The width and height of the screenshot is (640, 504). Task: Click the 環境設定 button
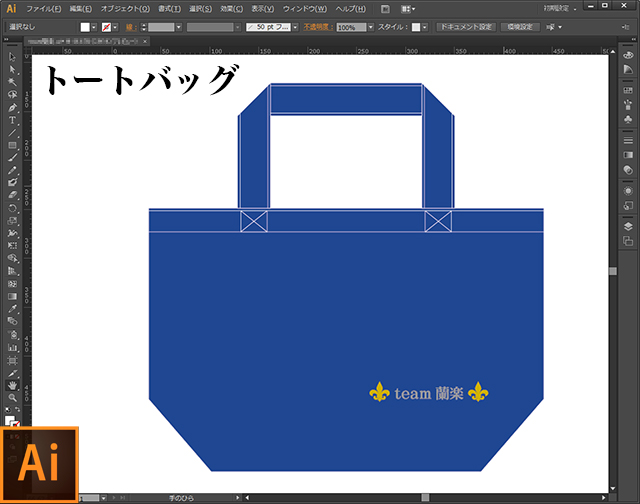[x=520, y=27]
